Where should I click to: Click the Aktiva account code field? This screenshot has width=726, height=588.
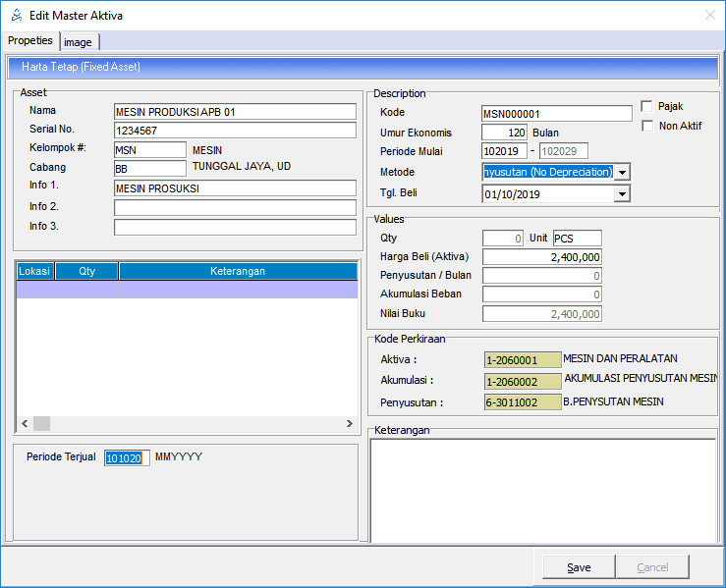523,360
